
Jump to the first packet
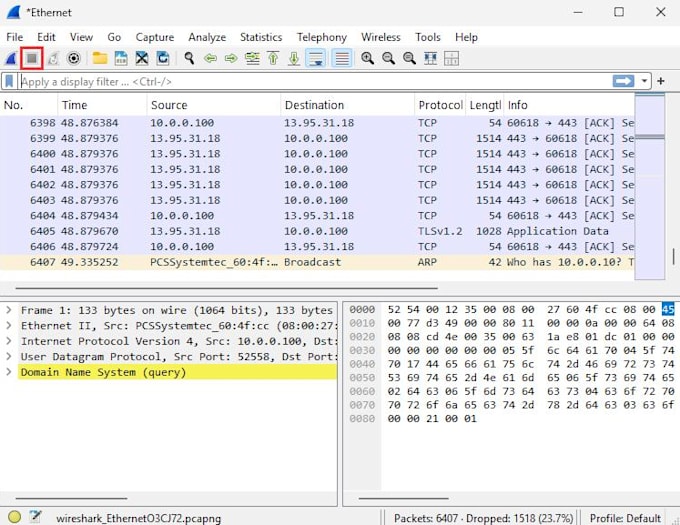point(273,58)
